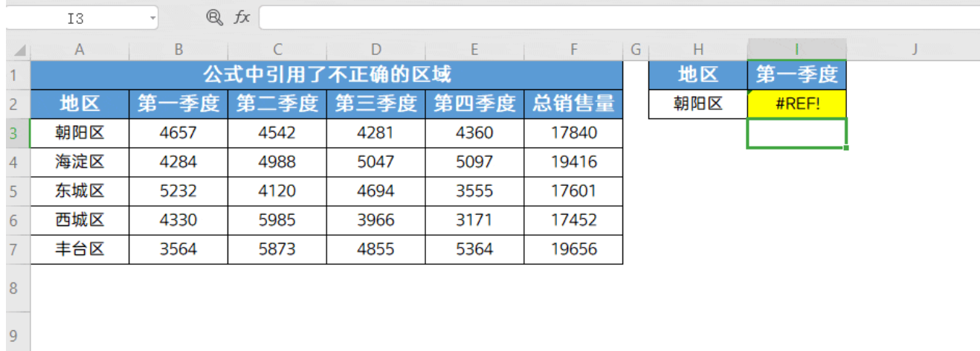Open the Name Box dropdown arrow
The height and width of the screenshot is (351, 980).
(152, 18)
